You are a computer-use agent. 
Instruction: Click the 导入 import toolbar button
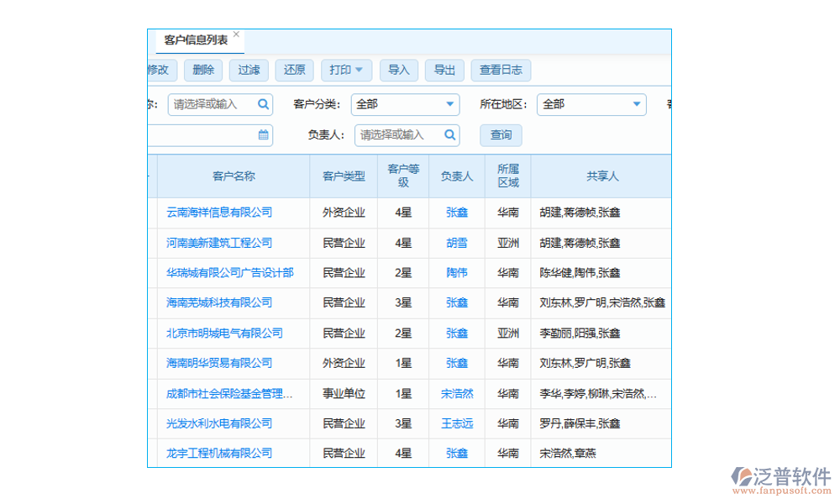click(x=398, y=70)
